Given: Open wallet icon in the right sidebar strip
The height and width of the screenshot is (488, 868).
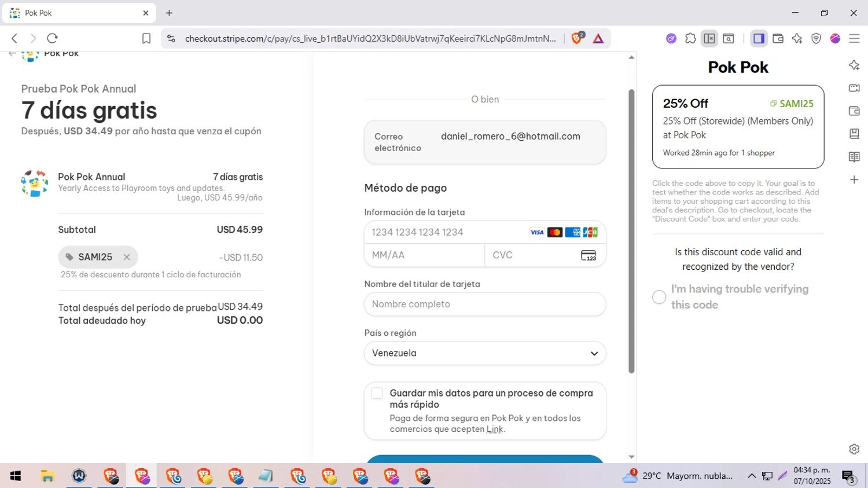Looking at the screenshot, I should pos(854,111).
